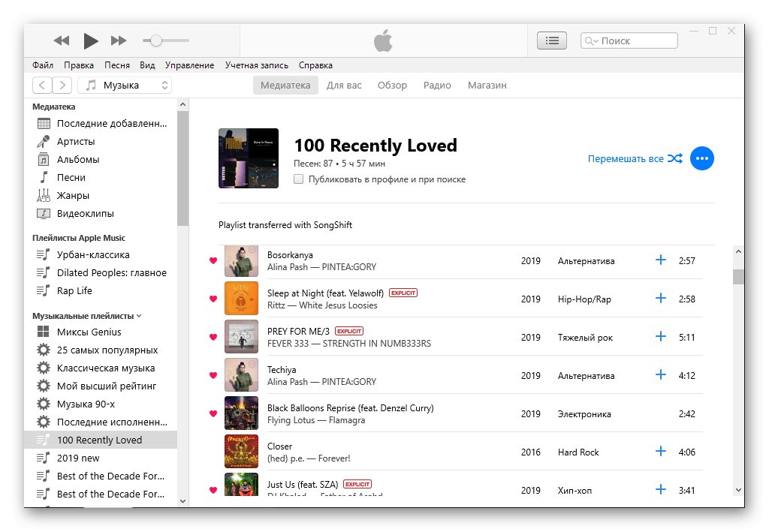
Task: Switch to the Магазин tab
Action: coord(487,86)
